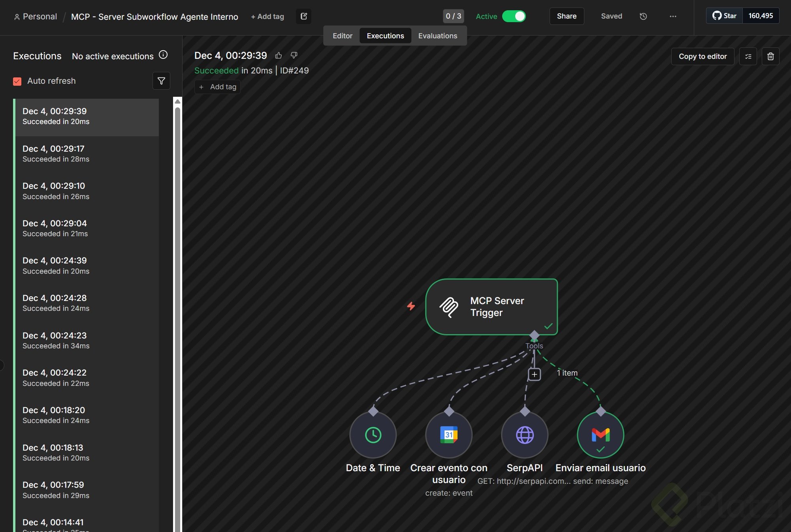The width and height of the screenshot is (791, 532).
Task: Select the Date & Time node
Action: click(x=373, y=435)
